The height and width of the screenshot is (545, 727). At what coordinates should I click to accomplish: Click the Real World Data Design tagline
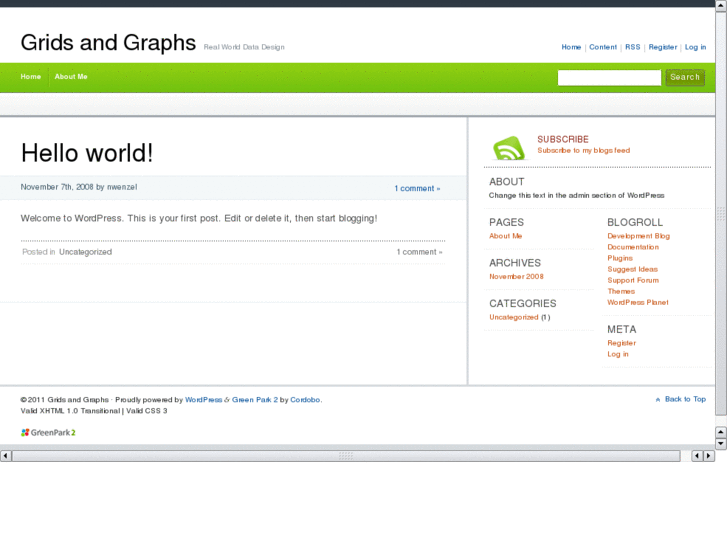tap(244, 47)
